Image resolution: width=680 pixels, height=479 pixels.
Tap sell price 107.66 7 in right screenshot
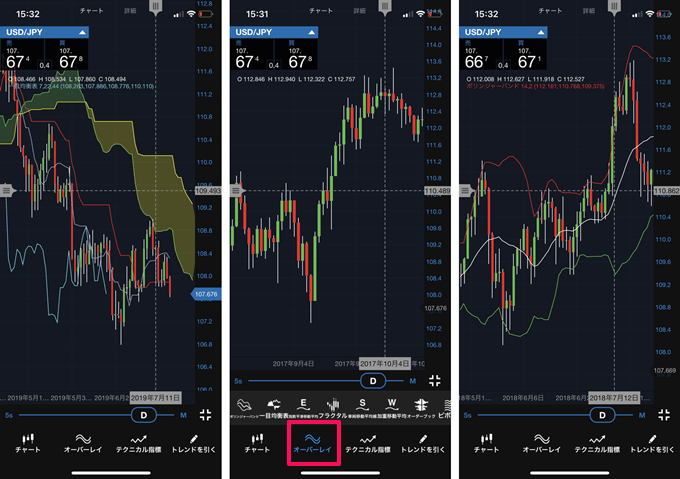click(x=477, y=55)
